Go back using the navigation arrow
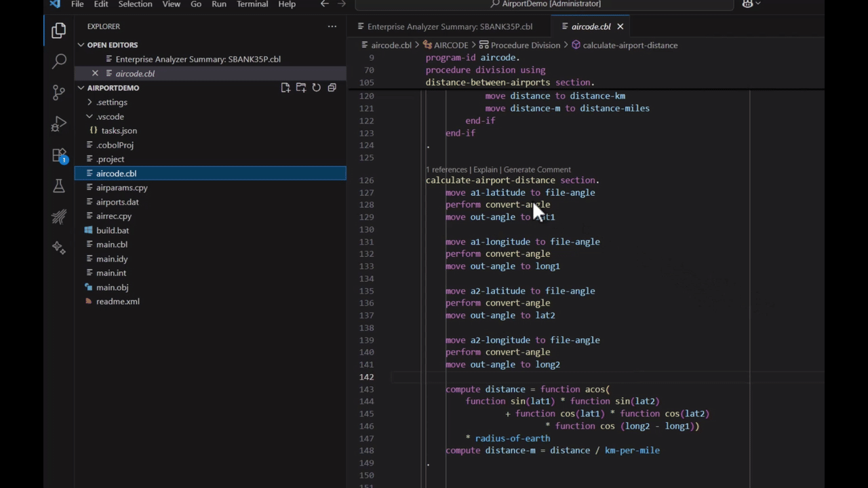The height and width of the screenshot is (488, 868). click(x=324, y=4)
